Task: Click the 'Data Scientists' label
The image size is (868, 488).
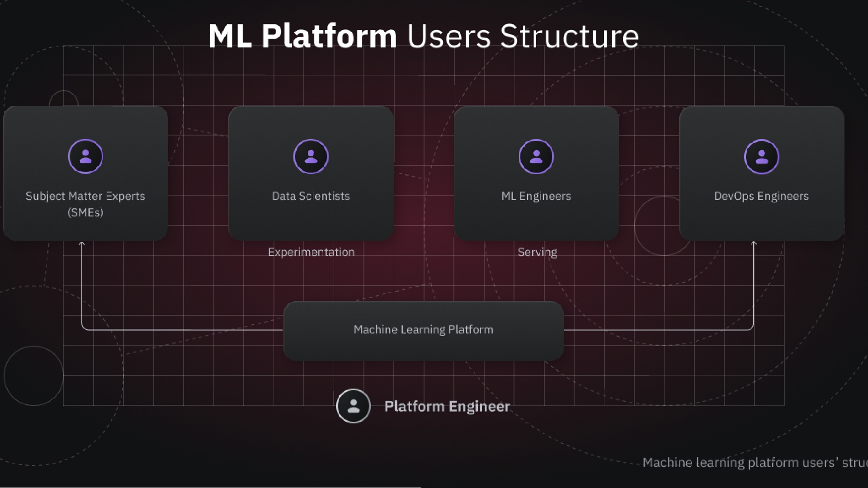Action: 311,196
